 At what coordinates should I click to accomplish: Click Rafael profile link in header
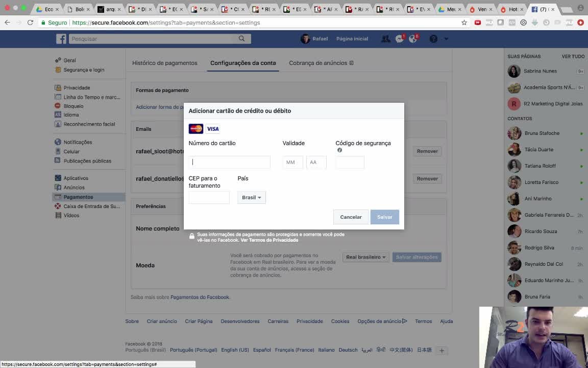[314, 39]
